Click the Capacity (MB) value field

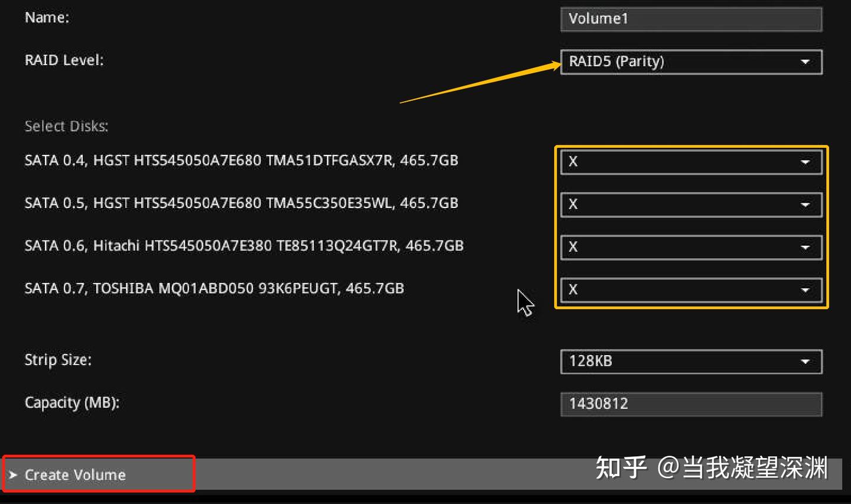pos(690,404)
